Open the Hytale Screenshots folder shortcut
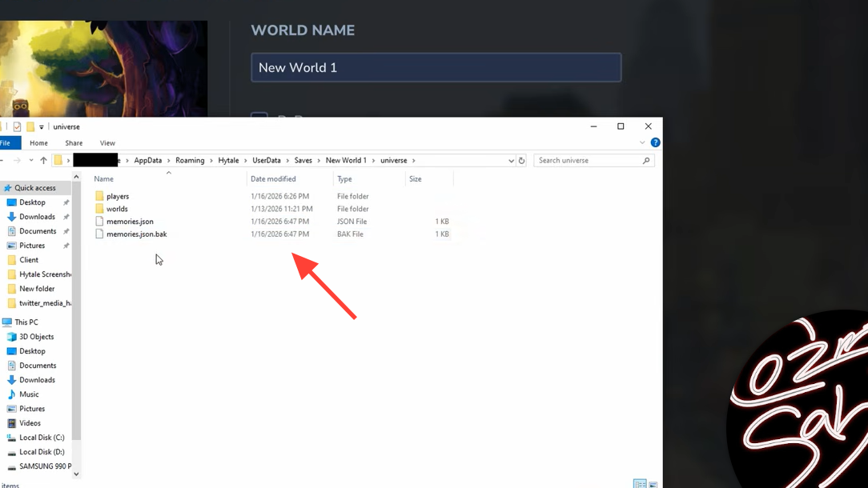 [45, 274]
